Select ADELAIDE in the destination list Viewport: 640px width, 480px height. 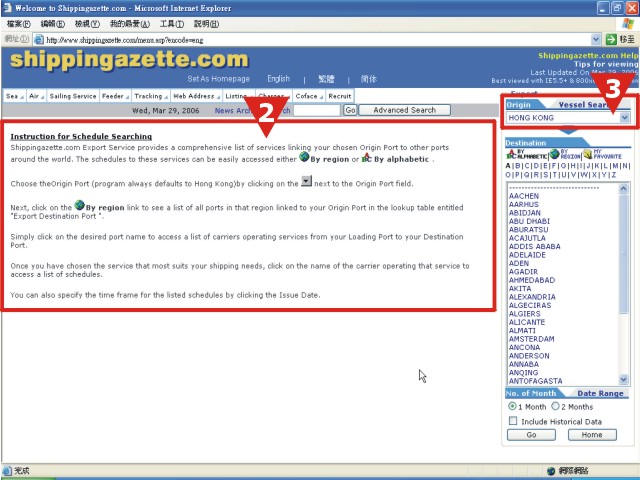point(527,255)
